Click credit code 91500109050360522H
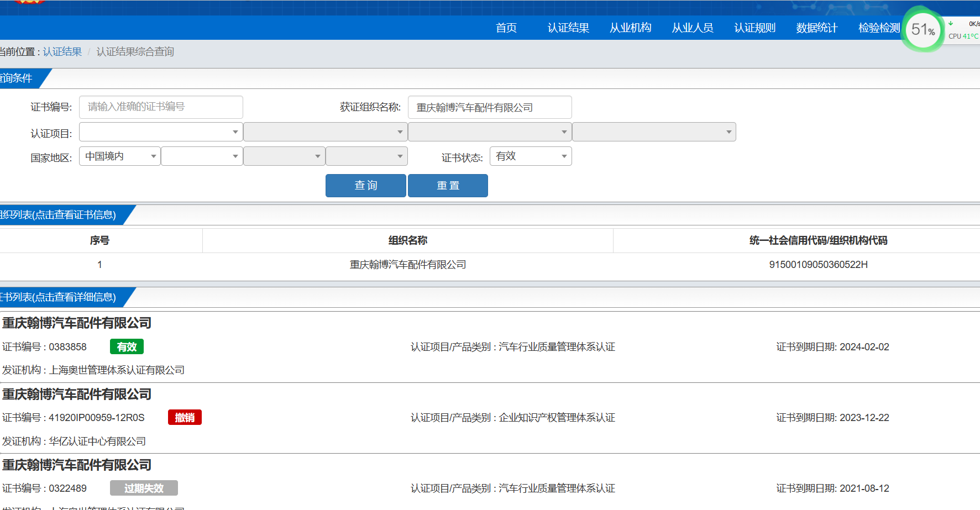Image resolution: width=980 pixels, height=510 pixels. coord(818,265)
